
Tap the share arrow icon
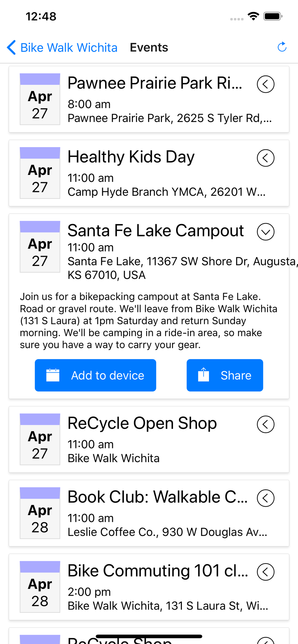coord(204,375)
